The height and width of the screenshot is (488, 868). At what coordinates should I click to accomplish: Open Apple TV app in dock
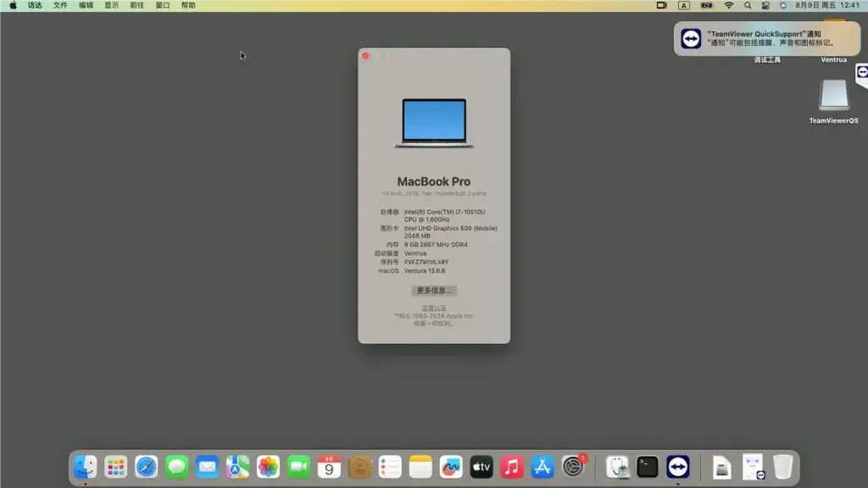481,467
